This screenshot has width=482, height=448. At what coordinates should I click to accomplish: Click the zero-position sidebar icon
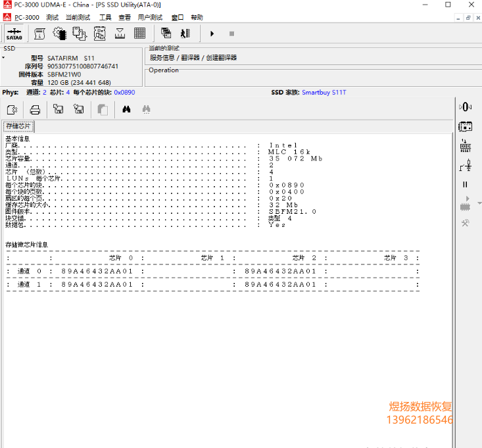click(x=465, y=107)
